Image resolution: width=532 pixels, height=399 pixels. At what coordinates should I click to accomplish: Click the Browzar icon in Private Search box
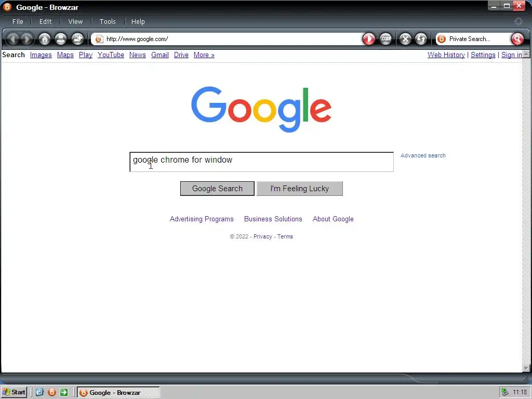[x=442, y=39]
